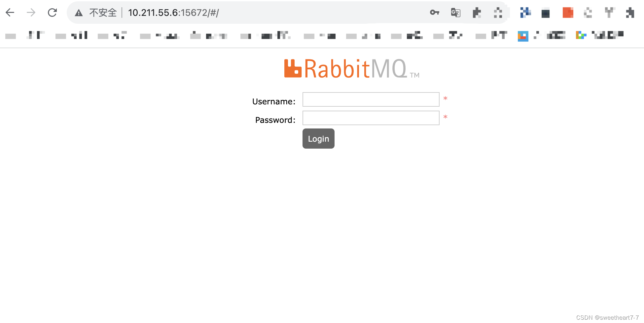Image resolution: width=644 pixels, height=323 pixels.
Task: Click the red square extension icon
Action: (x=568, y=13)
